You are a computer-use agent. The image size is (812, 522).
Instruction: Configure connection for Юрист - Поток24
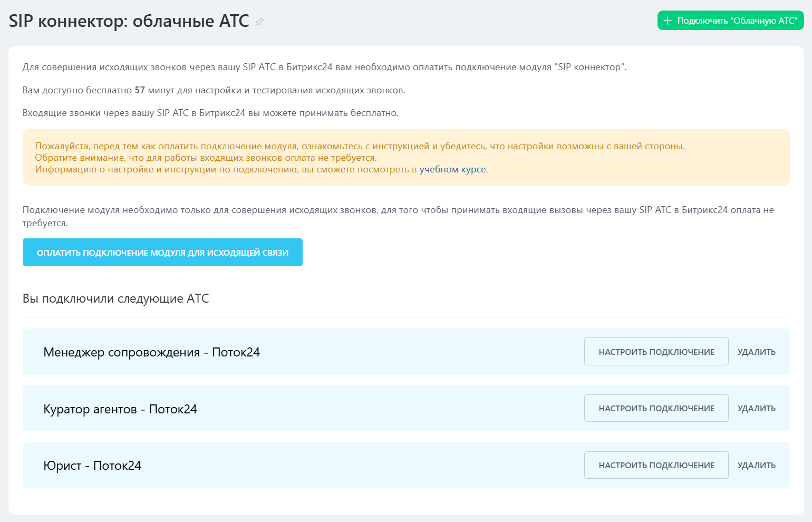[656, 465]
